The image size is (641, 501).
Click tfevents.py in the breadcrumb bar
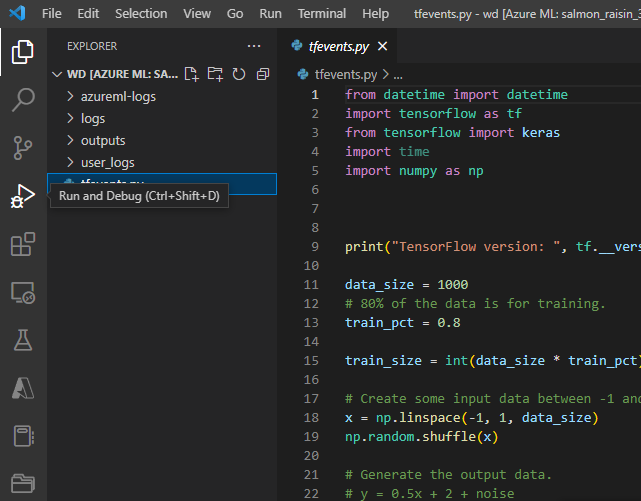click(x=345, y=74)
